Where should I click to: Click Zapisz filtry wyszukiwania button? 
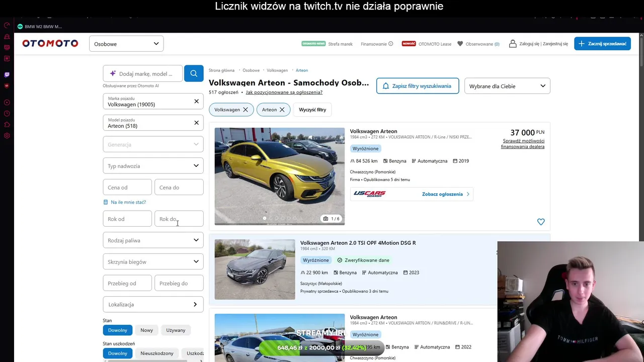418,86
